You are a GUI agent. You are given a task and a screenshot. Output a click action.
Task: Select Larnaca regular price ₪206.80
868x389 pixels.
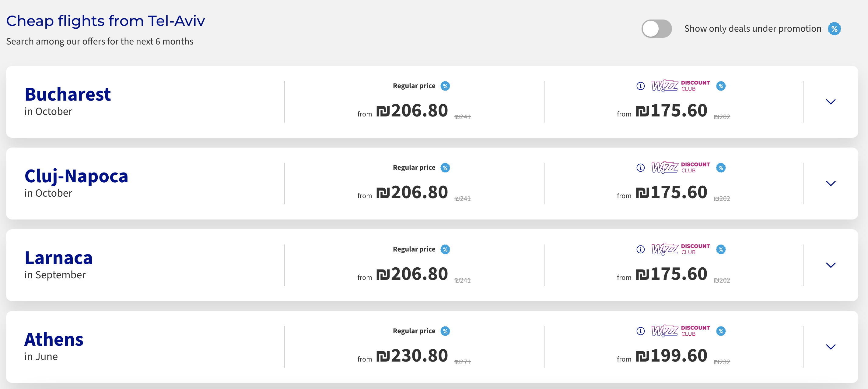tap(412, 274)
